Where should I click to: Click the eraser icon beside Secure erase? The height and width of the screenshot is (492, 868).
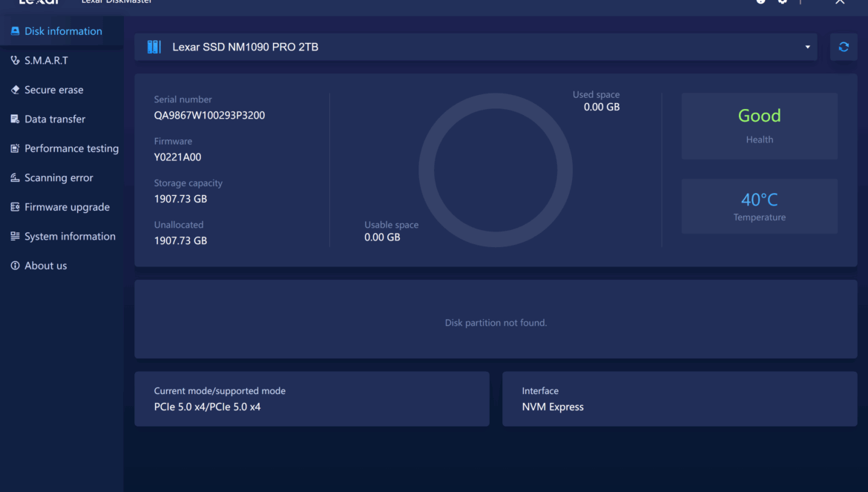15,90
